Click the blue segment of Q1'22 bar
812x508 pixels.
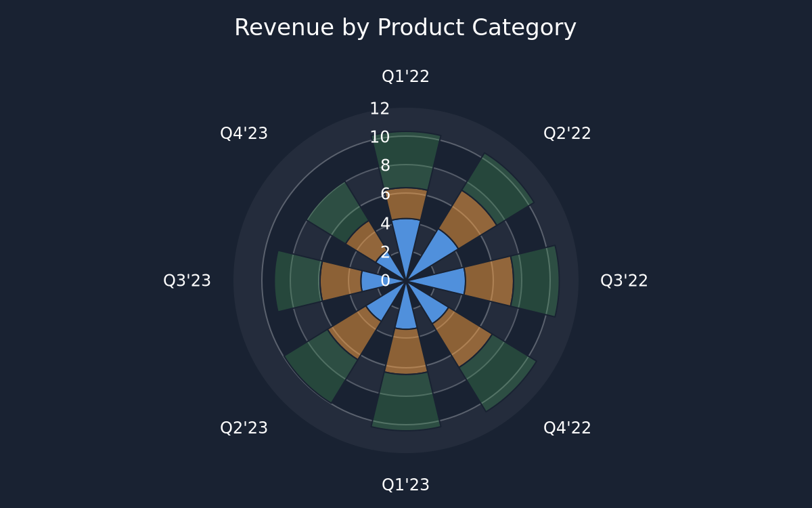(406, 244)
